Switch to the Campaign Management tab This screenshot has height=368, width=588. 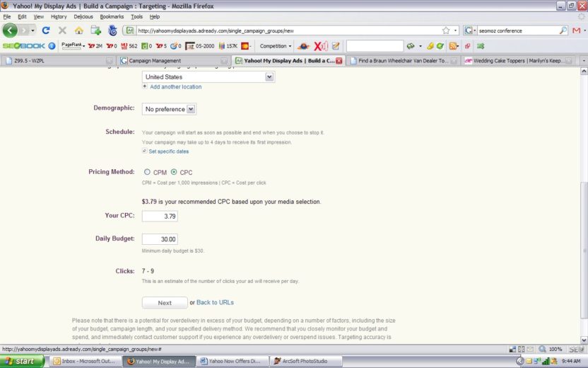coord(174,60)
